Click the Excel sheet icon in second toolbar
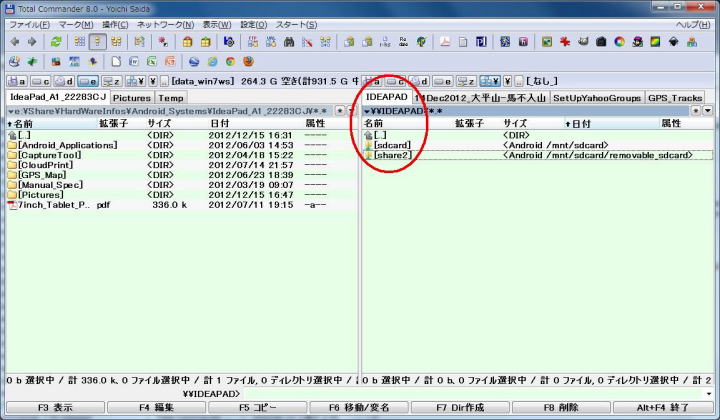 click(152, 62)
